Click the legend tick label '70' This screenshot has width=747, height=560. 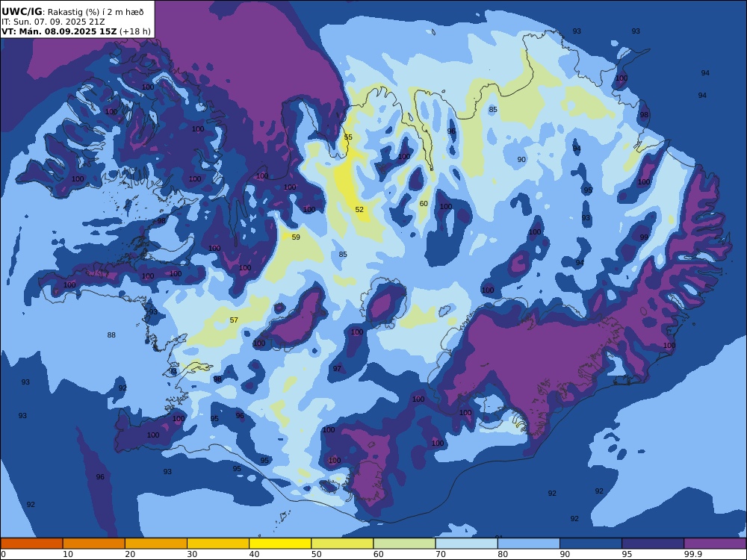point(441,554)
